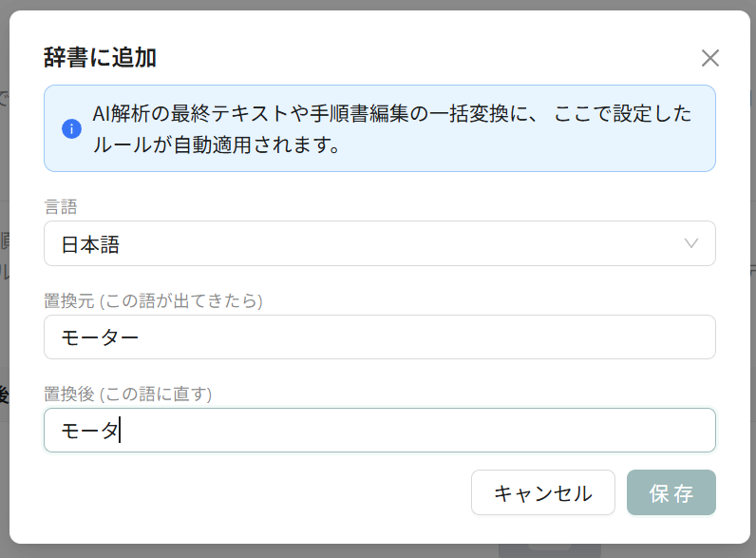
Task: Place cursor after モータ text
Action: (119, 430)
